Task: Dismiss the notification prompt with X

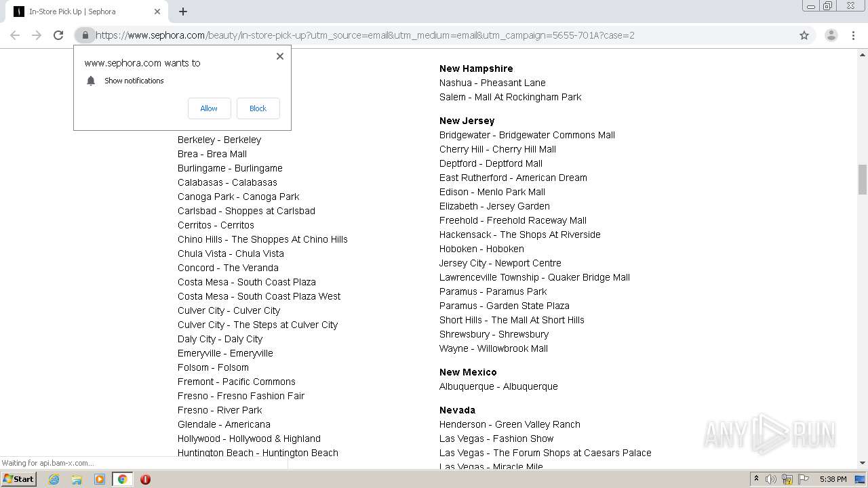Action: click(280, 56)
